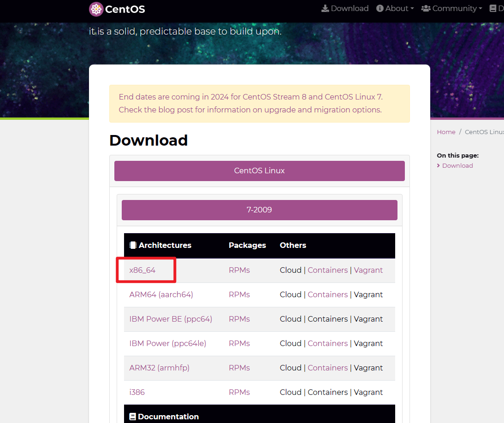Click RPMs in the ARM64 (aarch64) row
This screenshot has height=423, width=504.
point(239,294)
